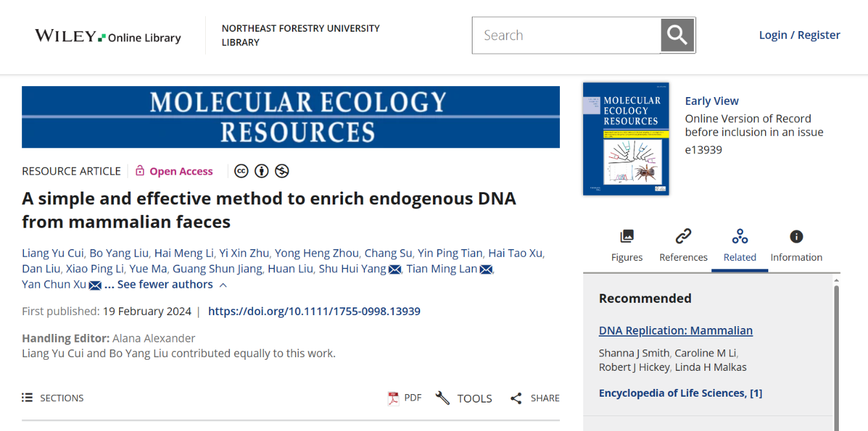Image resolution: width=868 pixels, height=431 pixels.
Task: Open the Login / Register link
Action: click(x=799, y=35)
